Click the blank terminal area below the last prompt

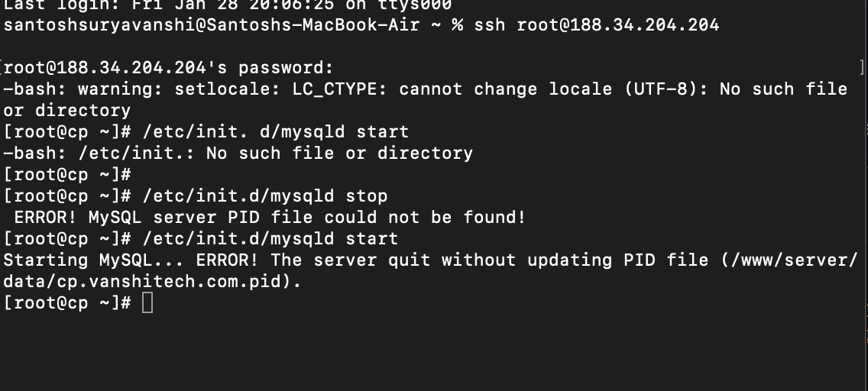(x=428, y=351)
